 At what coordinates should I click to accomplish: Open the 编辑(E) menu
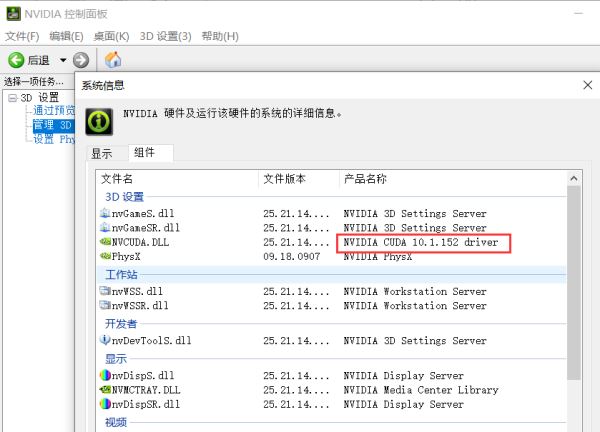pyautogui.click(x=66, y=36)
